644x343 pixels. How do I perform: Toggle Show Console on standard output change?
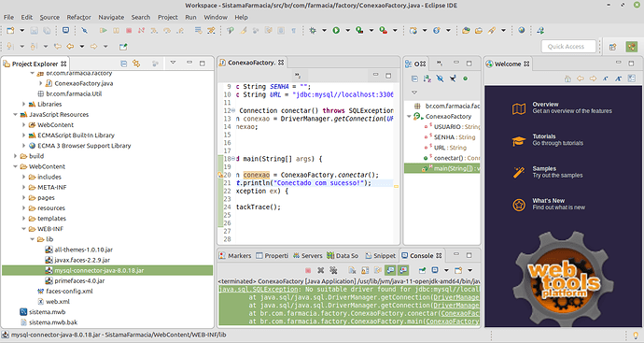[390, 270]
